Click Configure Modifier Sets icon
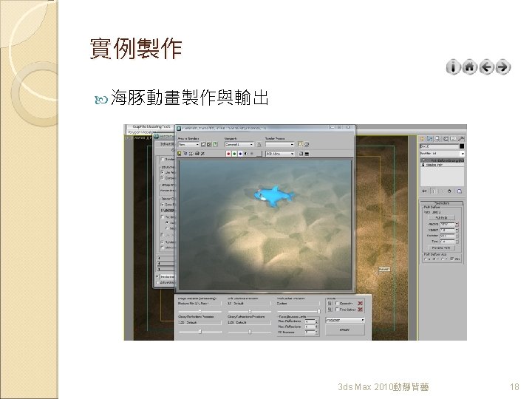 460,191
